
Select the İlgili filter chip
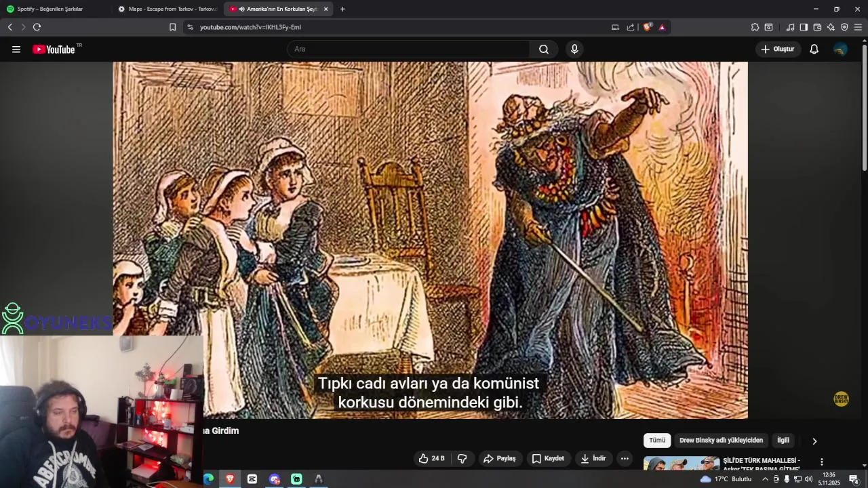tap(783, 441)
